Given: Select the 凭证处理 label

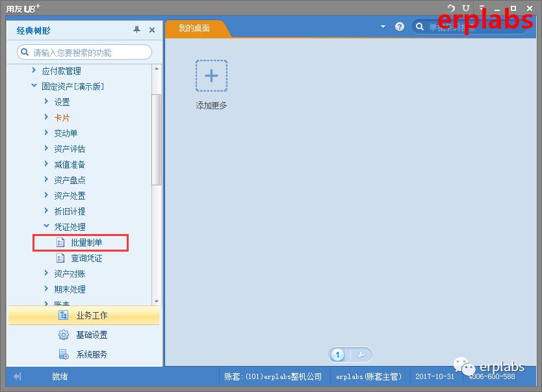Looking at the screenshot, I should [x=70, y=227].
